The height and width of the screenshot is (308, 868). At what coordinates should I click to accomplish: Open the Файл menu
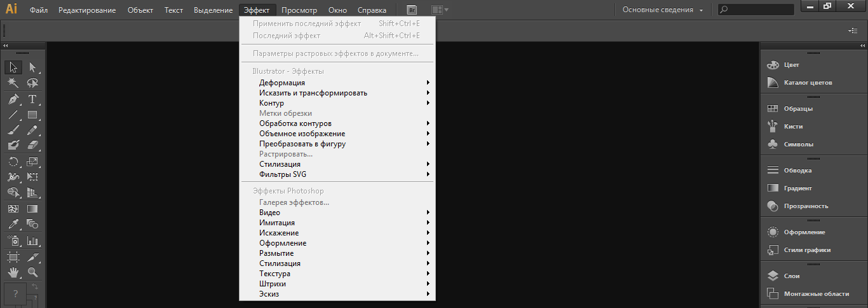39,10
